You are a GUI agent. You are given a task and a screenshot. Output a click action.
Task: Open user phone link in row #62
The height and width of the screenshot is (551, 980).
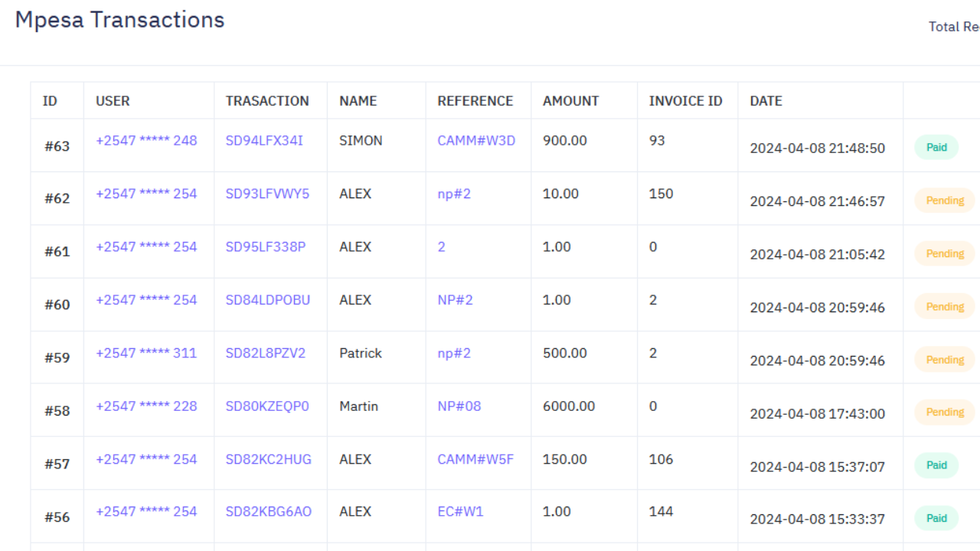pos(146,194)
